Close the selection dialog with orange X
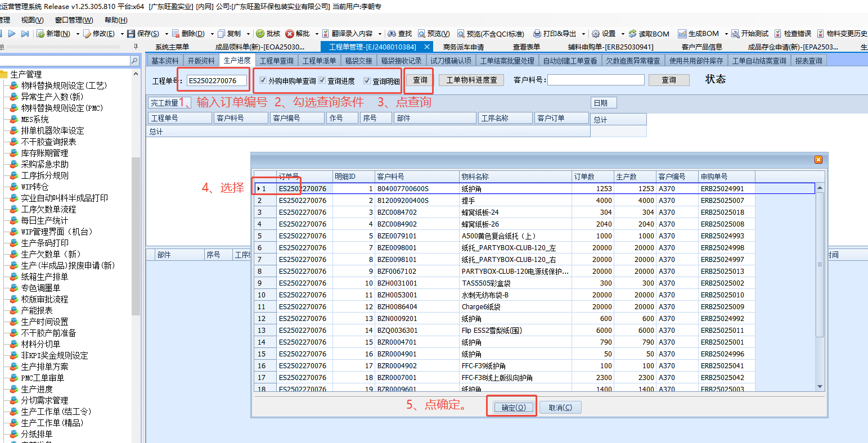The width and height of the screenshot is (868, 443). (818, 160)
